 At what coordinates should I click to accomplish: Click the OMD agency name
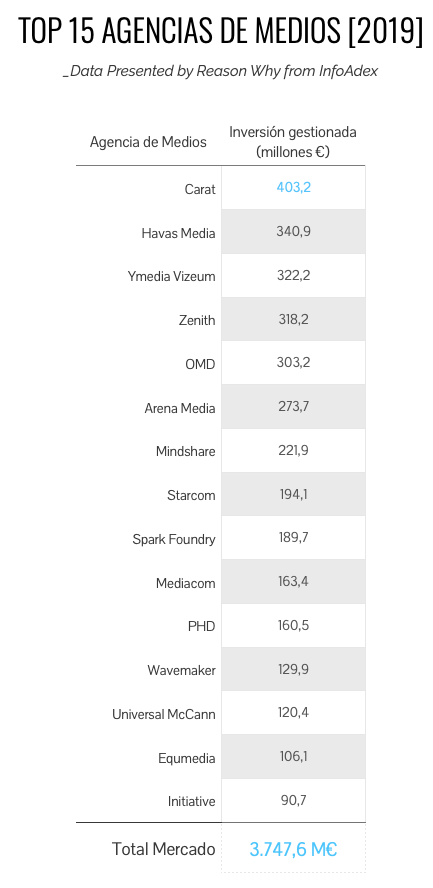click(200, 364)
